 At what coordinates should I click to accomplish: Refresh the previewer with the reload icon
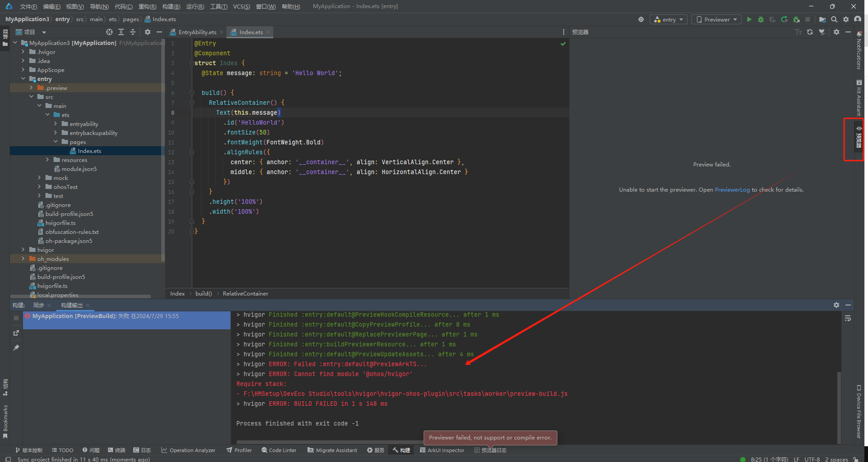tap(810, 32)
